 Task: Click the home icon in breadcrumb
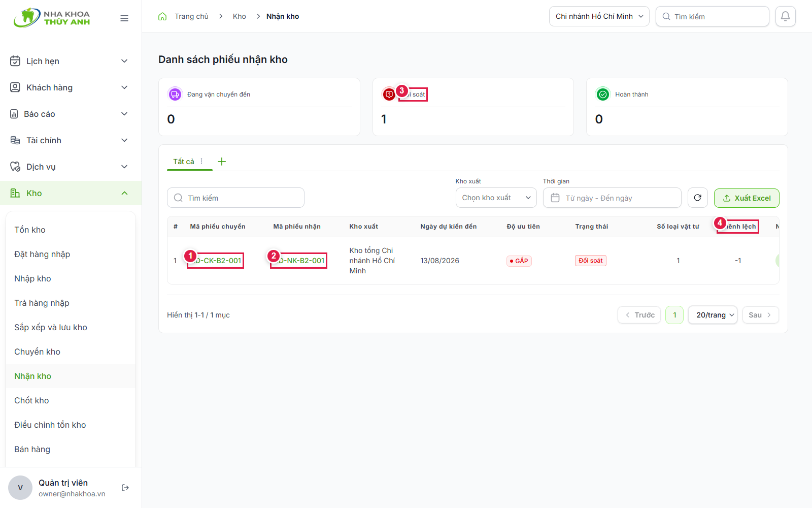[x=162, y=16]
